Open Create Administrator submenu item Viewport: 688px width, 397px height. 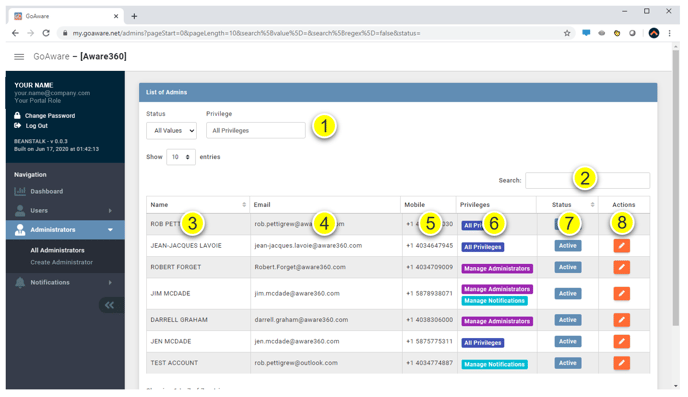[x=61, y=262]
